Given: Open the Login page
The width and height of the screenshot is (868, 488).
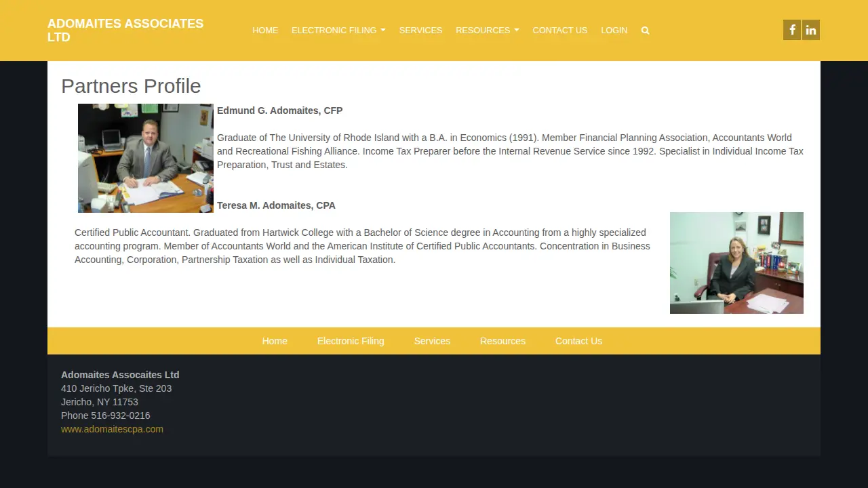Looking at the screenshot, I should coord(614,30).
